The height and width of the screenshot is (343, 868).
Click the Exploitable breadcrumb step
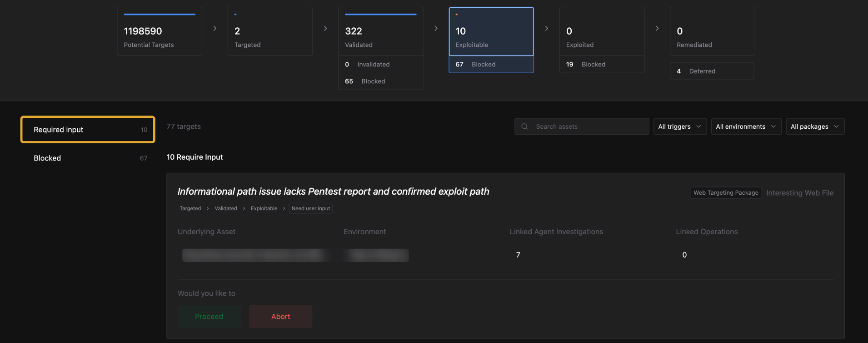click(264, 208)
